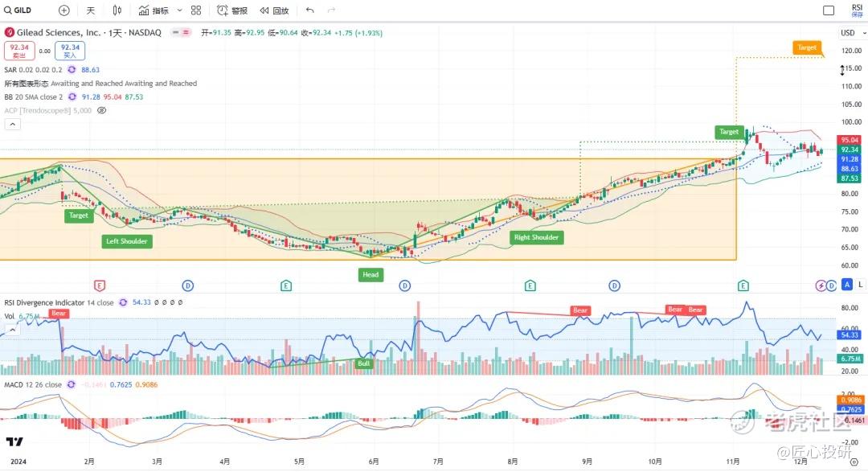Click the green Target label near February
868x472 pixels.
[79, 215]
